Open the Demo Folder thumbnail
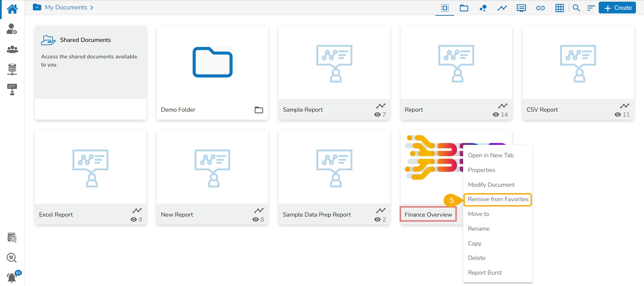 [x=212, y=63]
